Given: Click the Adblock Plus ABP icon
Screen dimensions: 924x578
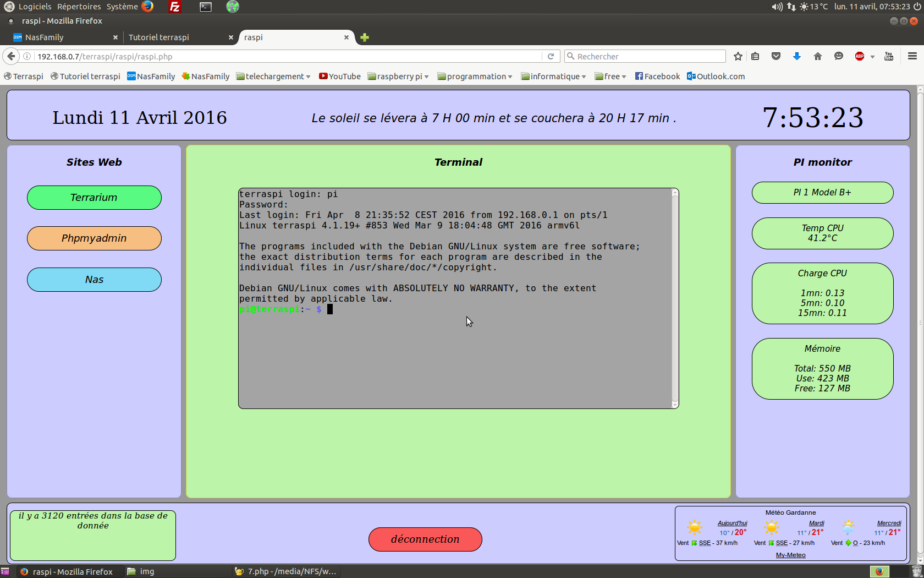Looking at the screenshot, I should click(859, 56).
